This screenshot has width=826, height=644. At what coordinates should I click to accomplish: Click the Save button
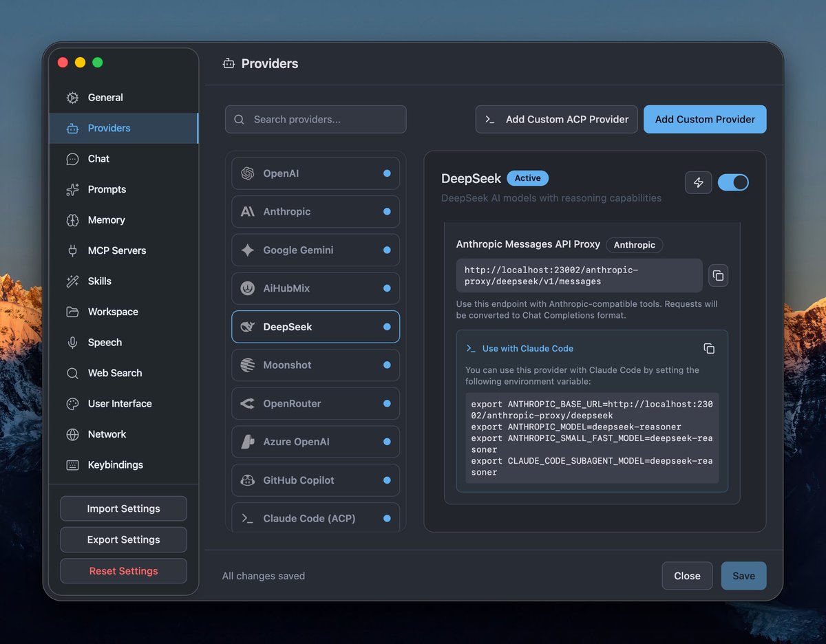[x=743, y=576]
